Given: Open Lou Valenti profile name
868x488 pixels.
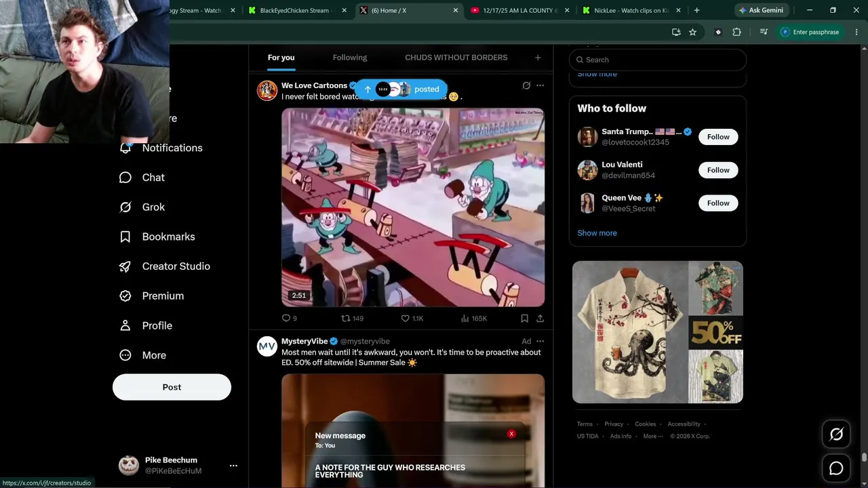Looking at the screenshot, I should pyautogui.click(x=622, y=165).
